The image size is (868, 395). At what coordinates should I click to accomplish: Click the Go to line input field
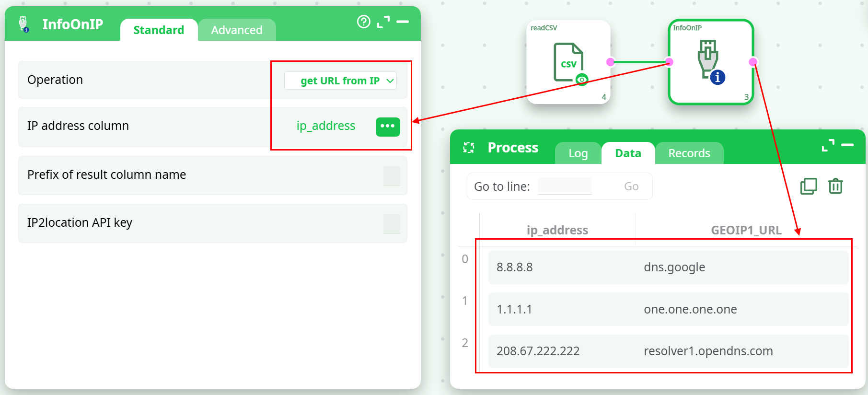click(x=565, y=186)
